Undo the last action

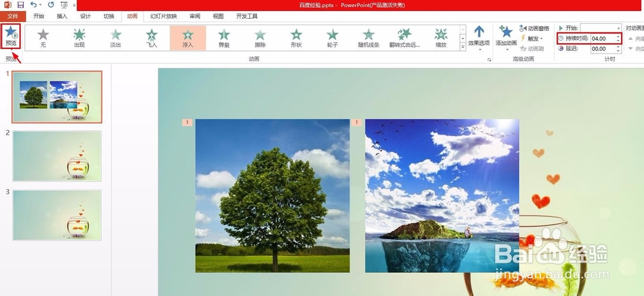pos(33,5)
